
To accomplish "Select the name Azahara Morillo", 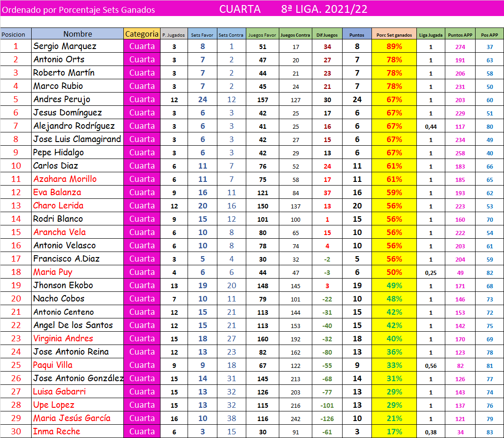I will coord(65,179).
